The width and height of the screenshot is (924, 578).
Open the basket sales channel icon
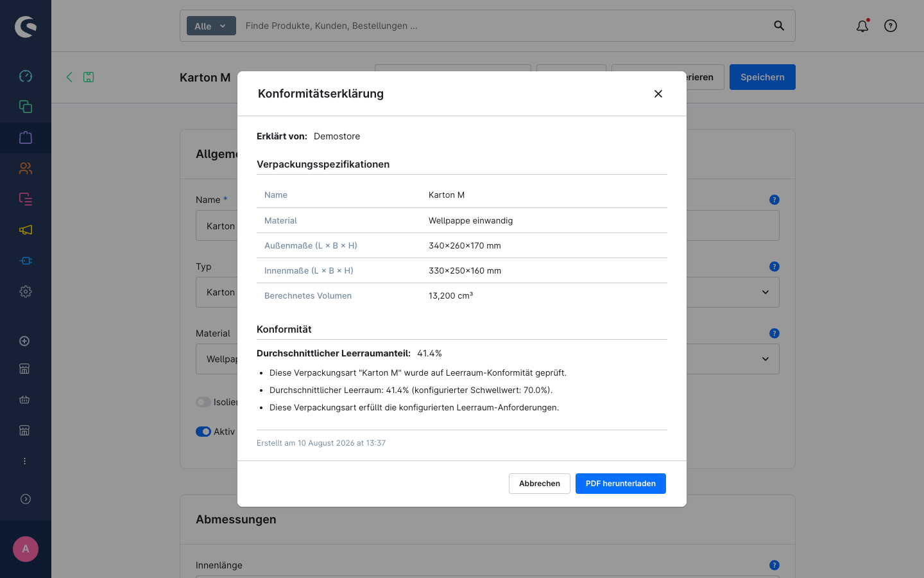coord(24,399)
